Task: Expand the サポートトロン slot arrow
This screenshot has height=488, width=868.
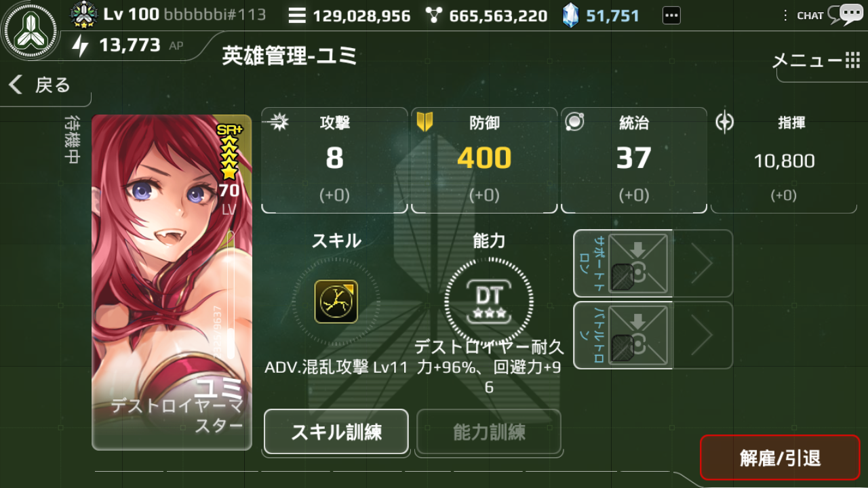Action: click(x=703, y=264)
